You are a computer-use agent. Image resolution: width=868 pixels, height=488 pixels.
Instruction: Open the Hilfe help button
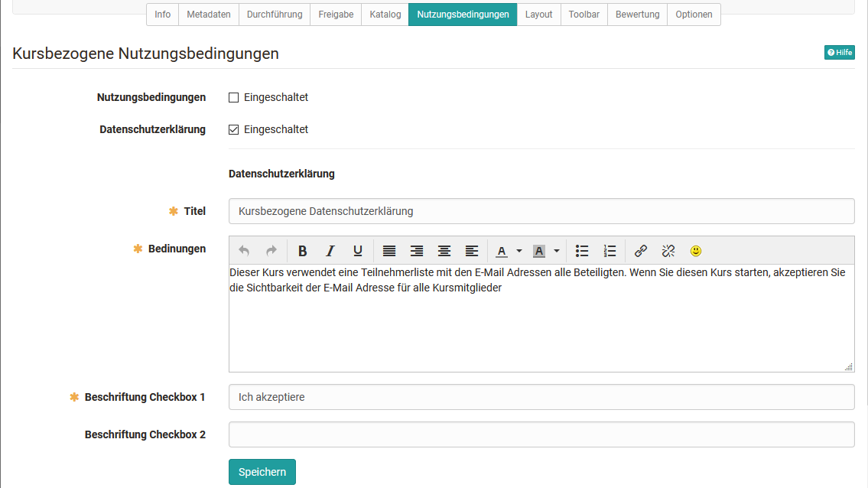pos(839,52)
